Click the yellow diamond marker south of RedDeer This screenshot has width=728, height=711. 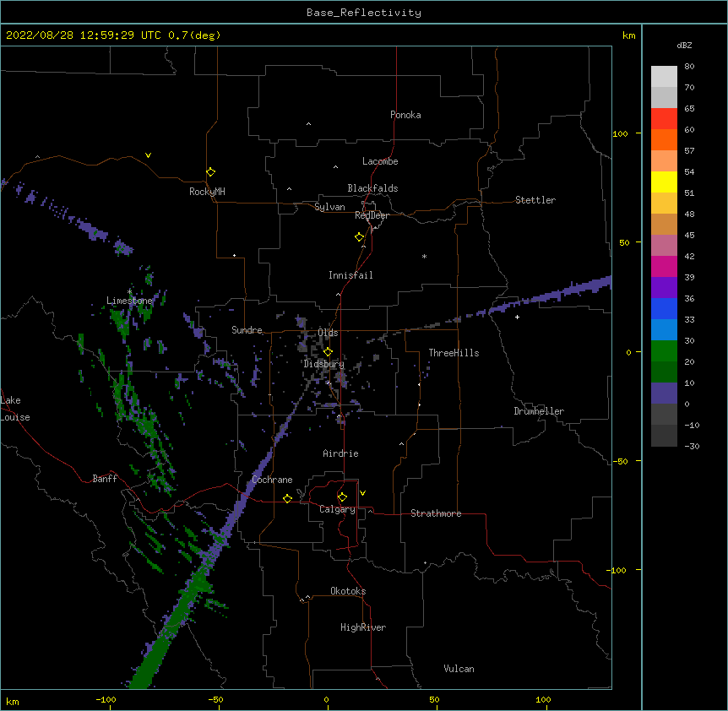[x=359, y=237]
